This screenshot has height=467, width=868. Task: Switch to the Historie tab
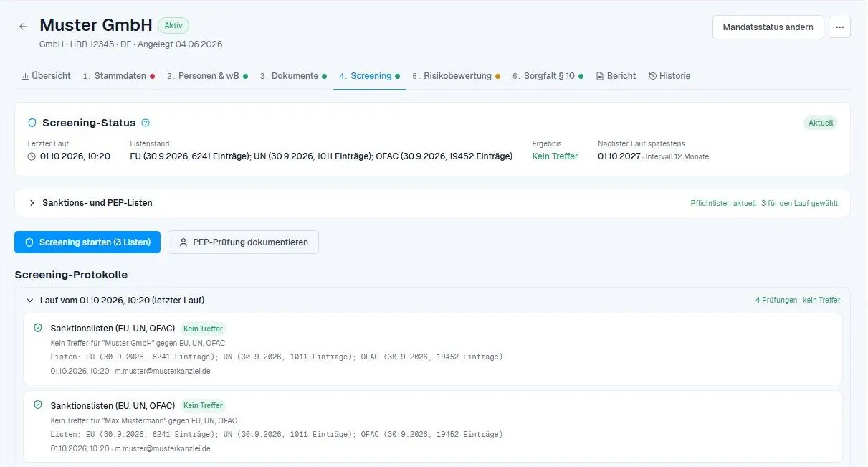669,76
